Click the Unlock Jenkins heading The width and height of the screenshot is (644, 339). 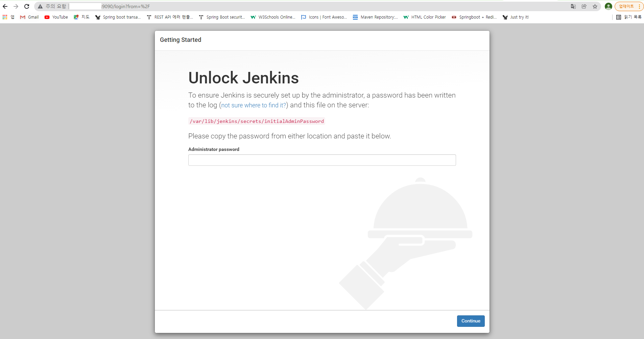click(x=243, y=78)
